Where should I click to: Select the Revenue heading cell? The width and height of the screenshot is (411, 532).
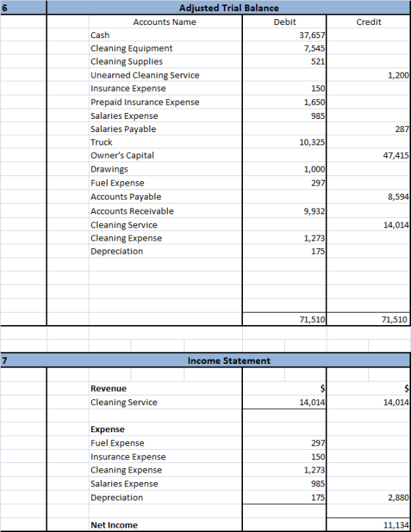[166, 388]
